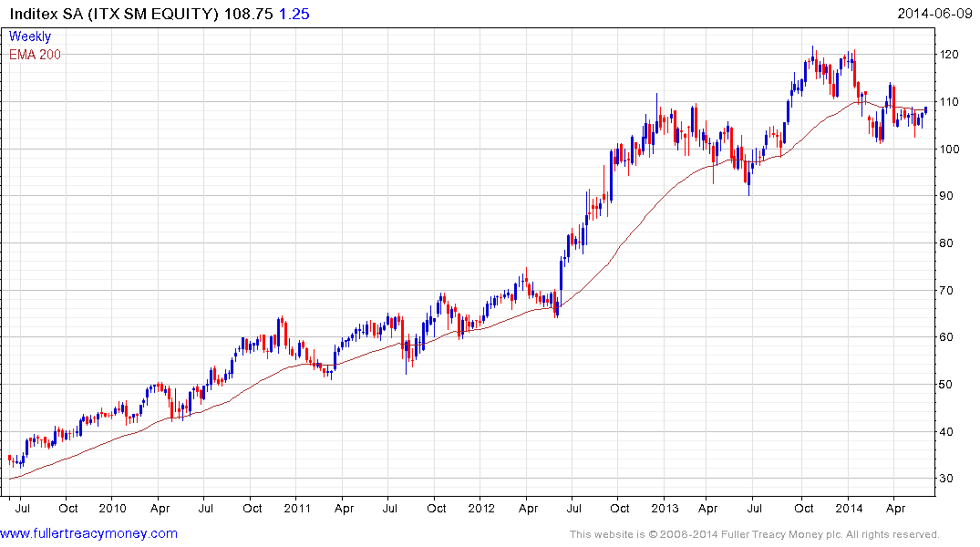Click the 2010 year label on time axis
This screenshot has width=980, height=547.
pos(112,508)
